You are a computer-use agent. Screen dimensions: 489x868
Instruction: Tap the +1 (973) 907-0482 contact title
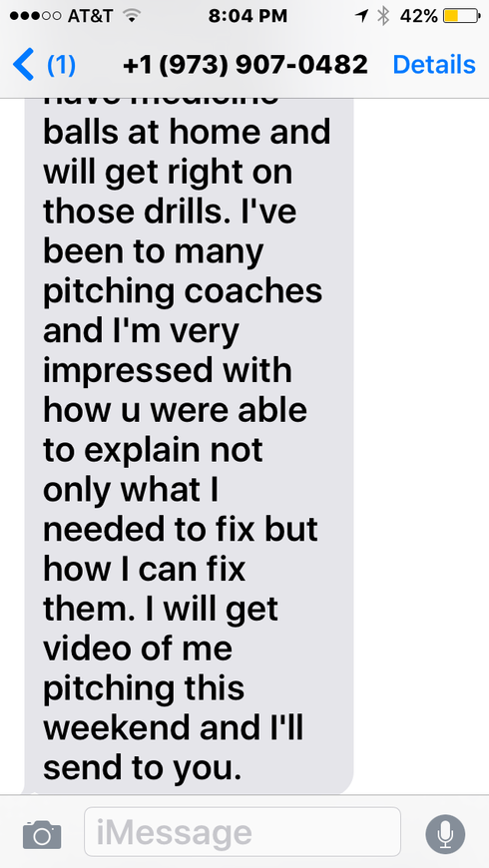click(245, 64)
